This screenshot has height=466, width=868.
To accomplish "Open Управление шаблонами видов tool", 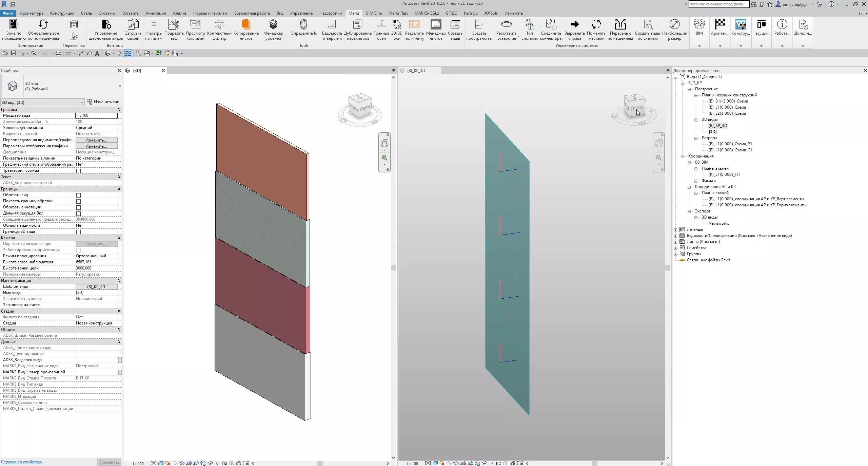I will click(x=106, y=25).
